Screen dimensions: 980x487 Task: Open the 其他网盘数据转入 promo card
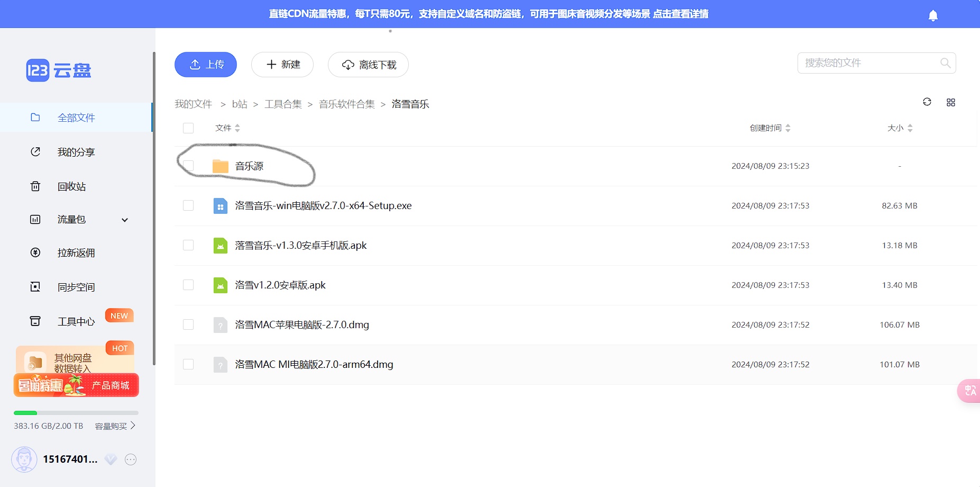pyautogui.click(x=75, y=359)
